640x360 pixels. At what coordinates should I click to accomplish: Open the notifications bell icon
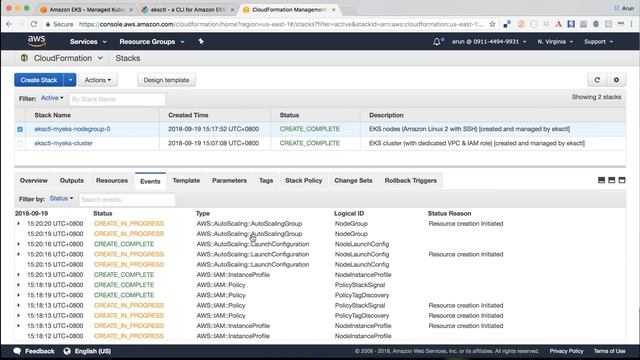(437, 41)
